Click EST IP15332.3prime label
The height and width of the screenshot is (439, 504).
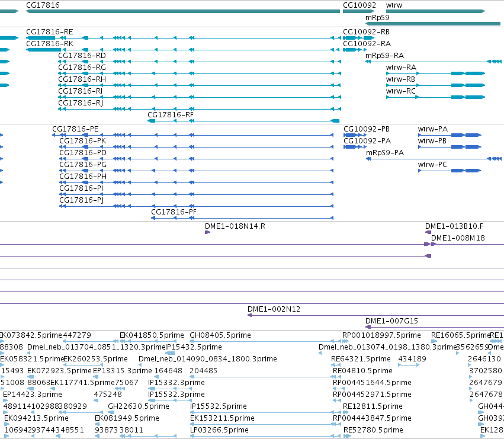point(176,383)
